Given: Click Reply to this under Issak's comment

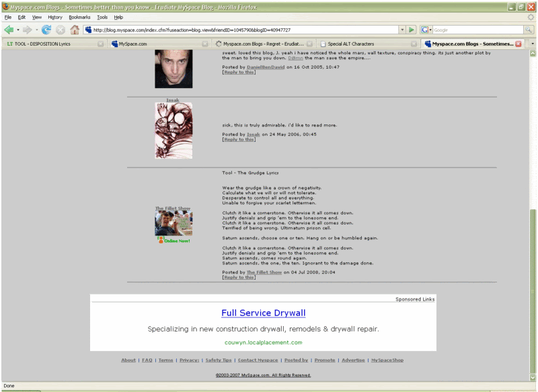Looking at the screenshot, I should click(x=239, y=139).
